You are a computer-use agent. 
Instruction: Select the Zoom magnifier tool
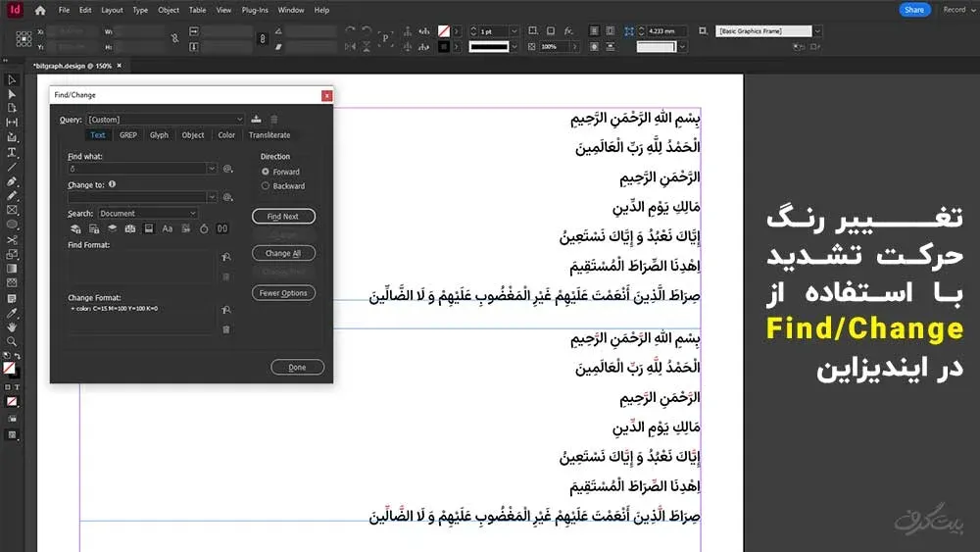pos(11,341)
